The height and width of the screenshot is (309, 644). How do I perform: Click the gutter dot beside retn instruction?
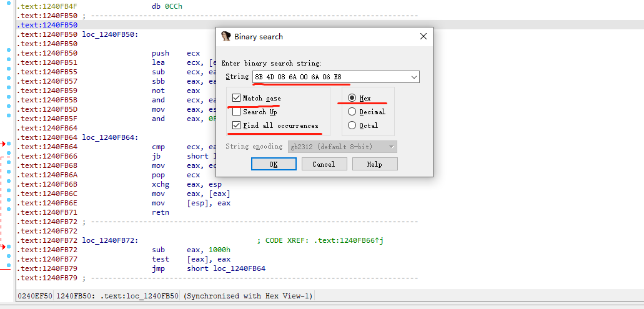(x=9, y=212)
